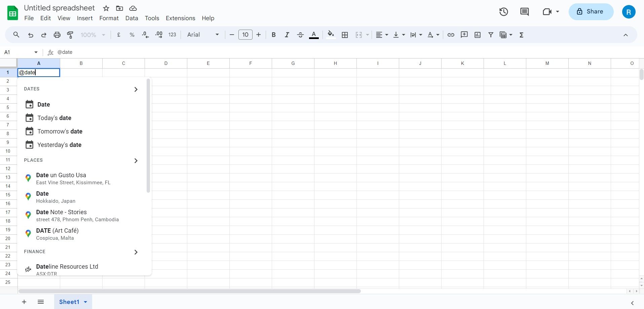
Task: Expand the DATES section chevron
Action: point(136,89)
